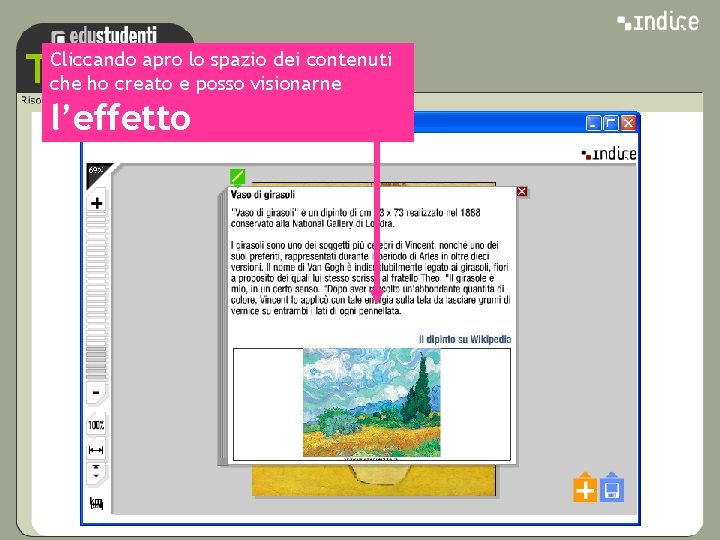The width and height of the screenshot is (720, 540).
Task: Click the Indire logo at top right
Action: [x=658, y=22]
